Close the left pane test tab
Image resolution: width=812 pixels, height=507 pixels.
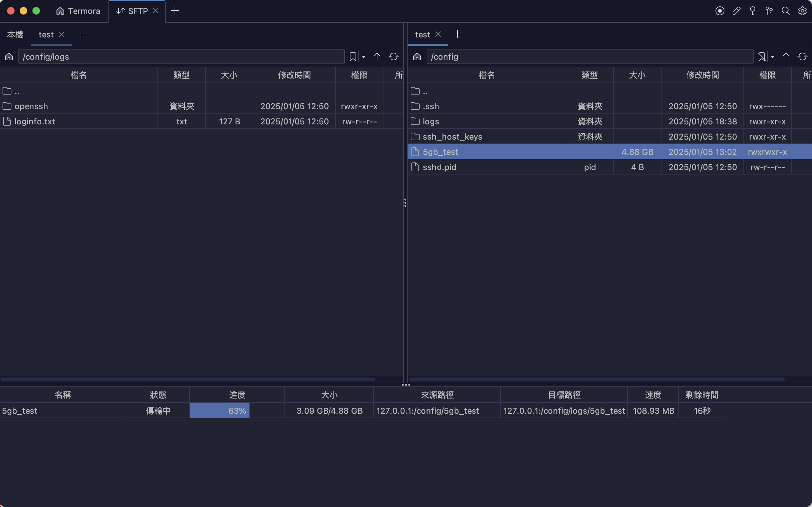[61, 34]
